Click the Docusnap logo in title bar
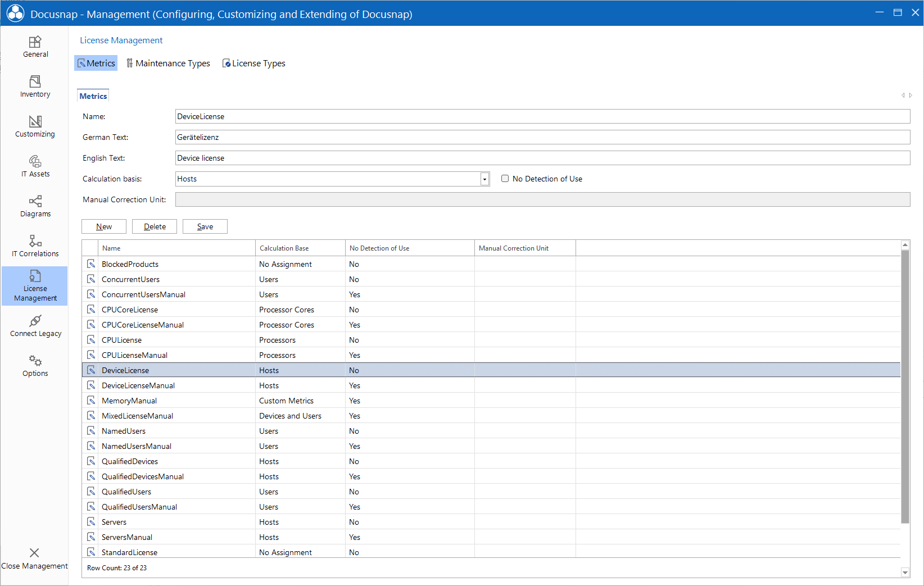 click(x=15, y=13)
